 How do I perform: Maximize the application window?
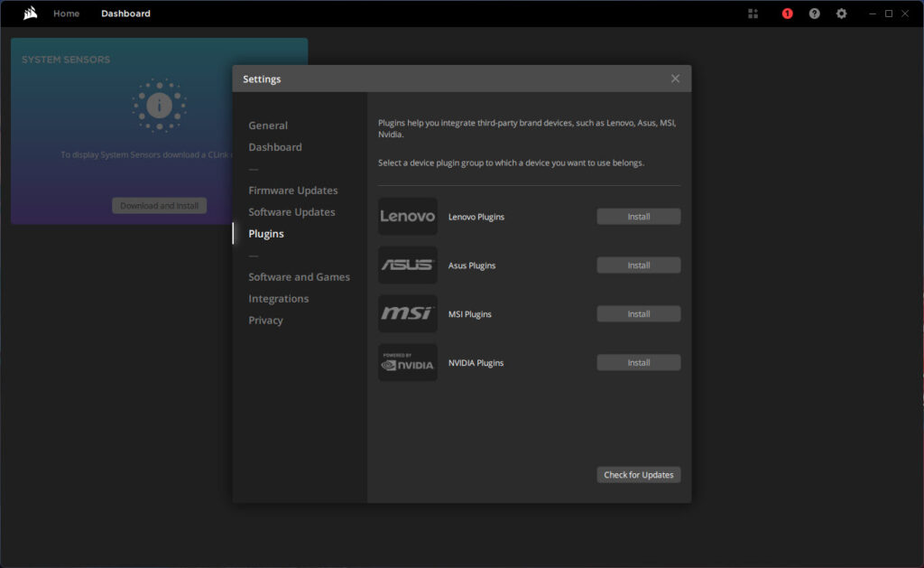coord(889,14)
